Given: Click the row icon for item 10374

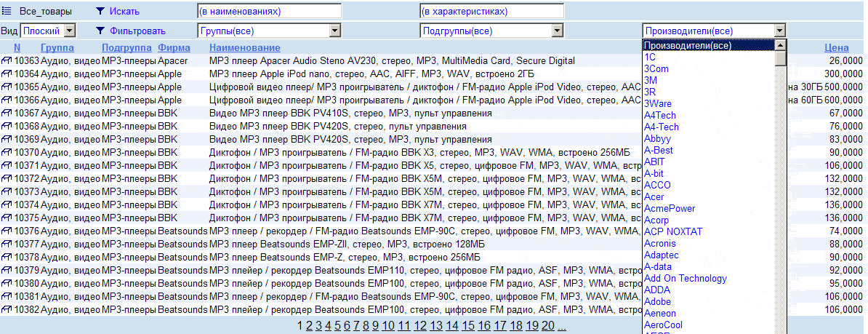Looking at the screenshot, I should pos(7,204).
